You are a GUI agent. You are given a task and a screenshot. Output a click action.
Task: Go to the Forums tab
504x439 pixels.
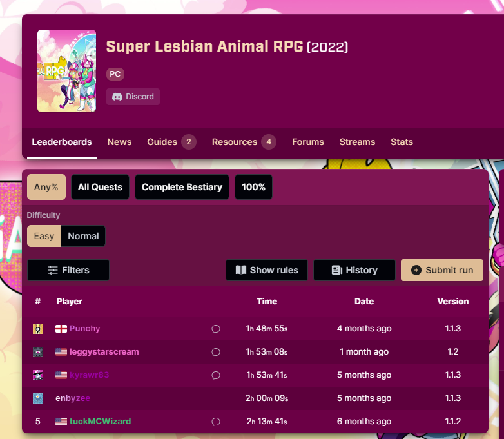click(307, 142)
